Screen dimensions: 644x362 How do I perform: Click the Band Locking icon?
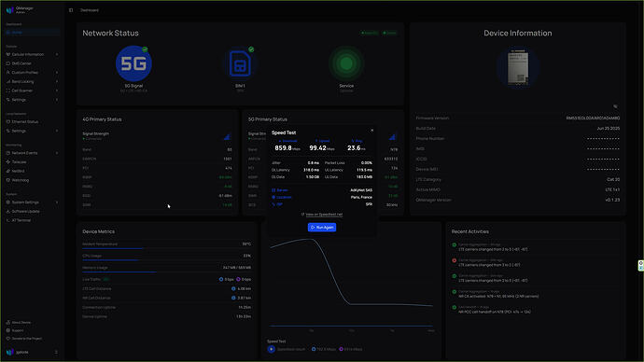[7, 81]
